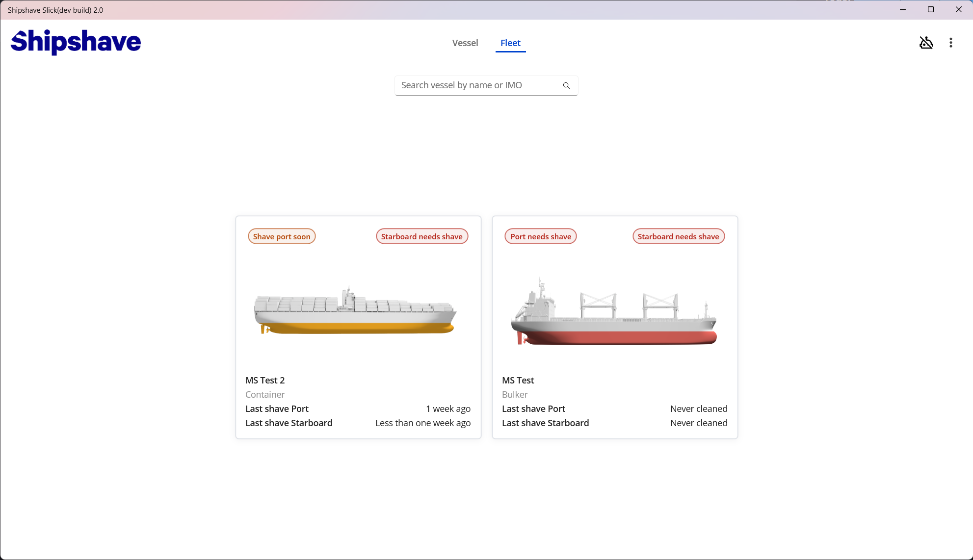
Task: Click the search magnifier icon
Action: point(566,85)
